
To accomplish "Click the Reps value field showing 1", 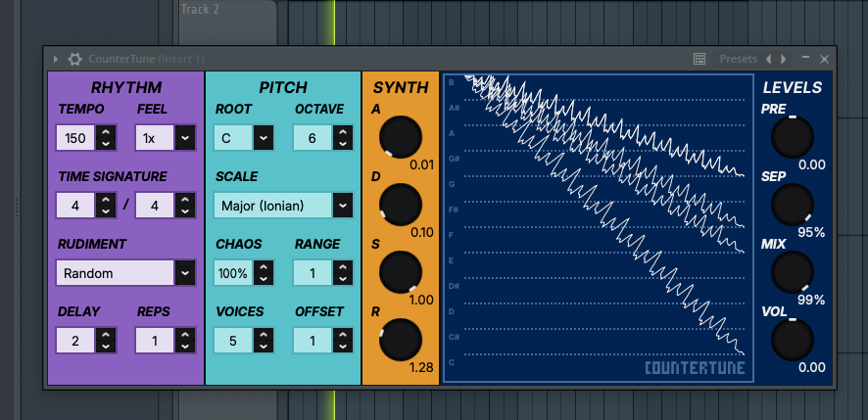I will click(155, 341).
